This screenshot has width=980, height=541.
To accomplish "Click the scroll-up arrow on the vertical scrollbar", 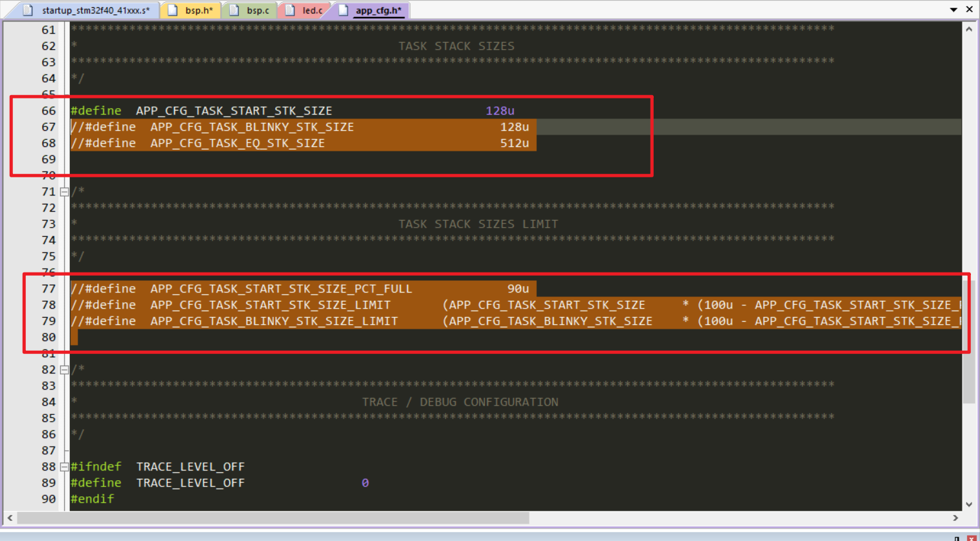I will [x=970, y=28].
